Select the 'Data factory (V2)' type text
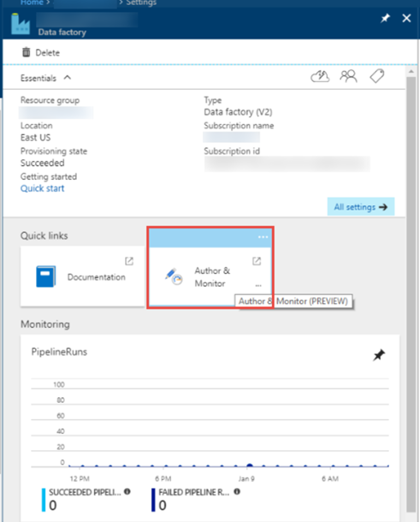The height and width of the screenshot is (522, 420). pyautogui.click(x=238, y=112)
